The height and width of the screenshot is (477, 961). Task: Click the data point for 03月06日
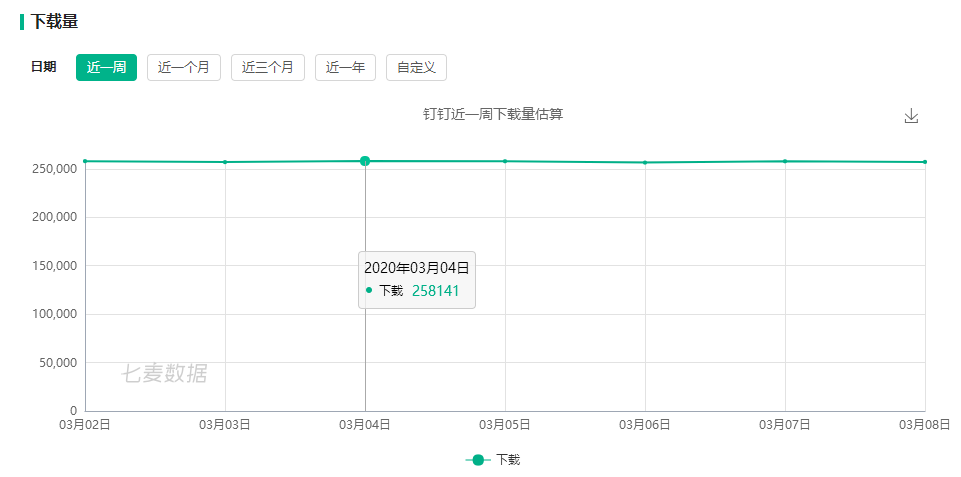[x=645, y=162]
